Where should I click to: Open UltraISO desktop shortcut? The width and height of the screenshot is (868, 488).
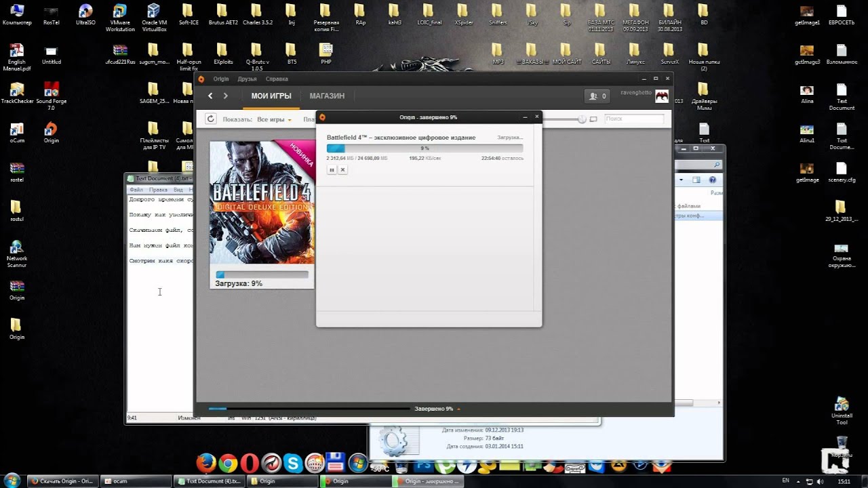point(85,16)
